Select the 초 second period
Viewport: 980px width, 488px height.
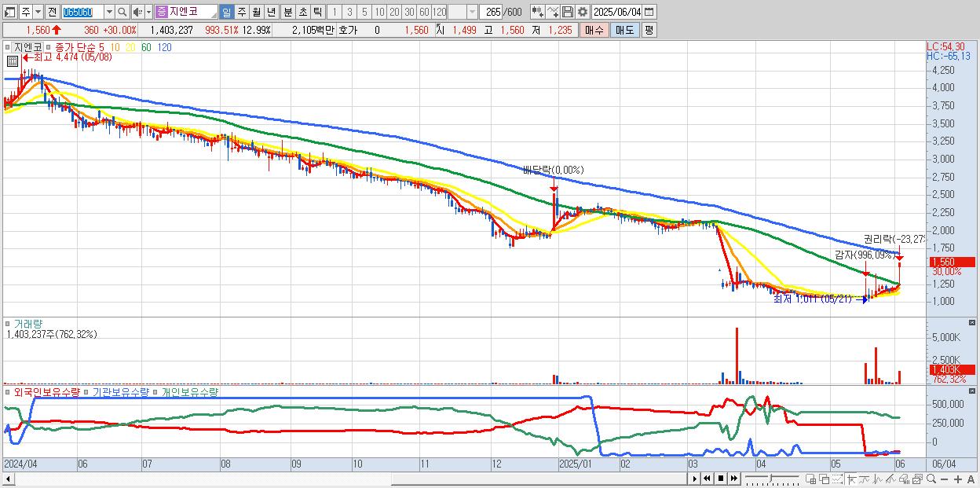303,12
